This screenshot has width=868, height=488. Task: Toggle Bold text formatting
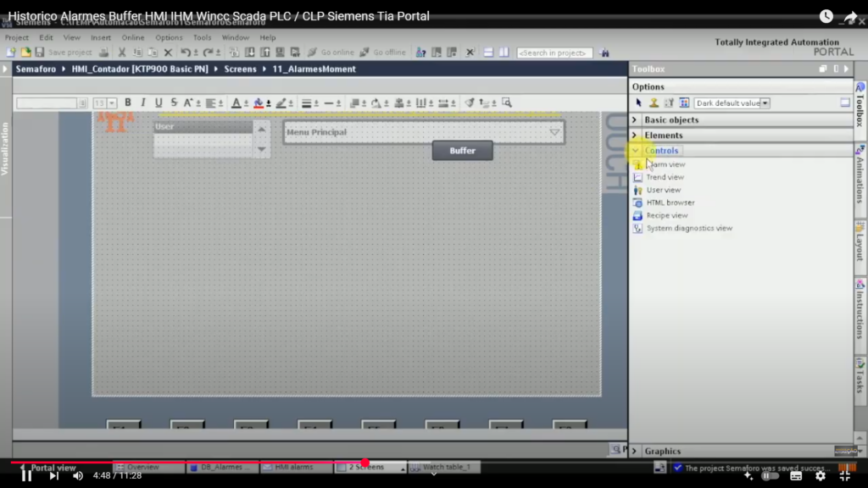click(x=128, y=103)
